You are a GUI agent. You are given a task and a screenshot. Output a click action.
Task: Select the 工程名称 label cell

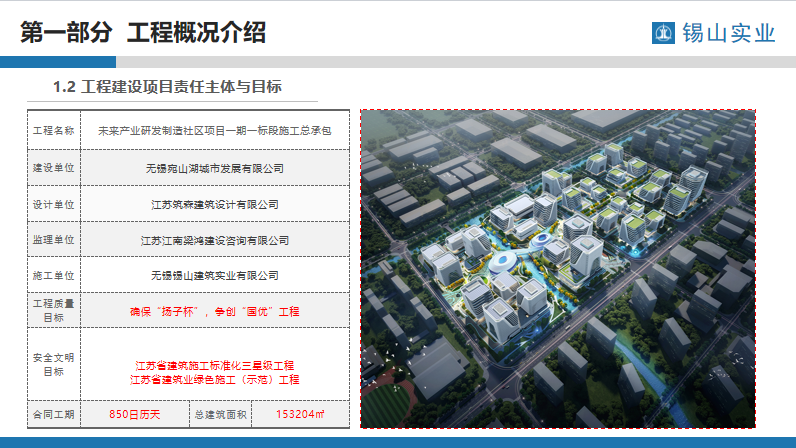tap(54, 130)
